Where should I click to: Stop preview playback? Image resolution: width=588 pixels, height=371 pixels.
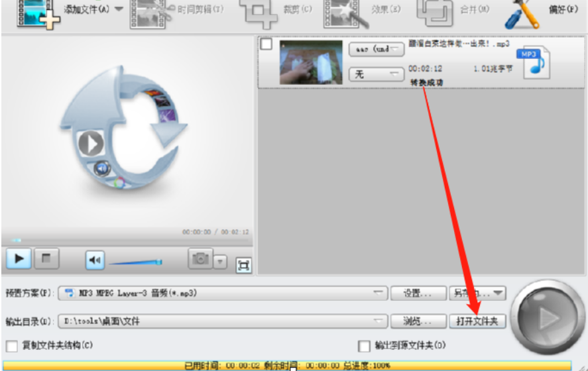coord(46,258)
